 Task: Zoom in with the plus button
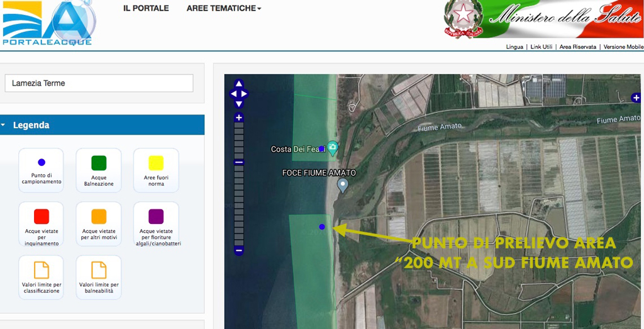tap(239, 118)
